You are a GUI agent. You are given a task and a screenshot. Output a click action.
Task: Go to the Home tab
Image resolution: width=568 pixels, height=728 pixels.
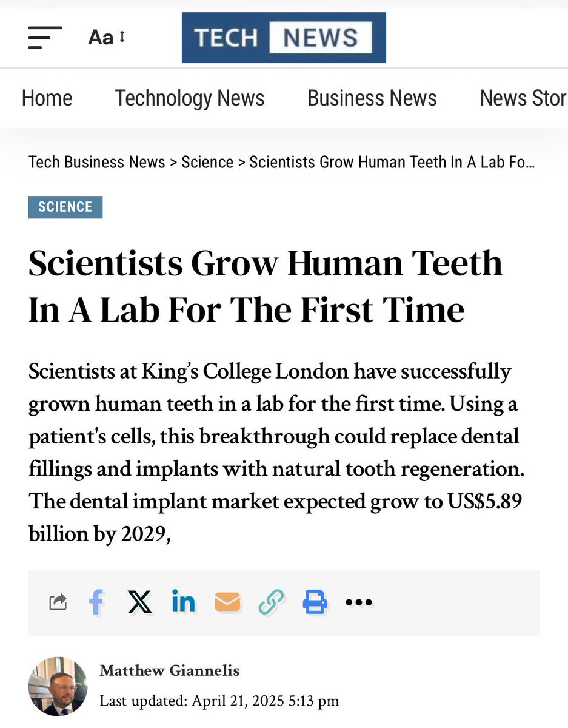tap(47, 98)
